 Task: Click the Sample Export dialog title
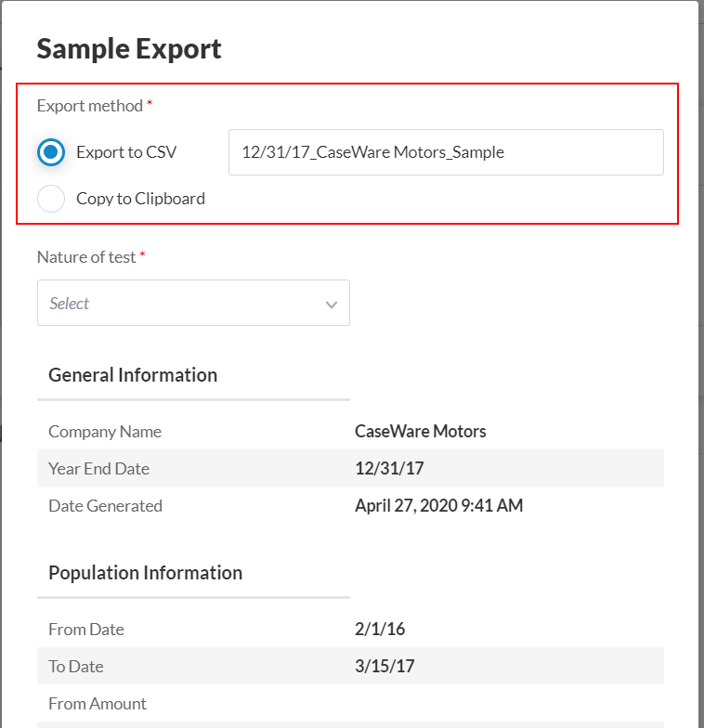[129, 48]
